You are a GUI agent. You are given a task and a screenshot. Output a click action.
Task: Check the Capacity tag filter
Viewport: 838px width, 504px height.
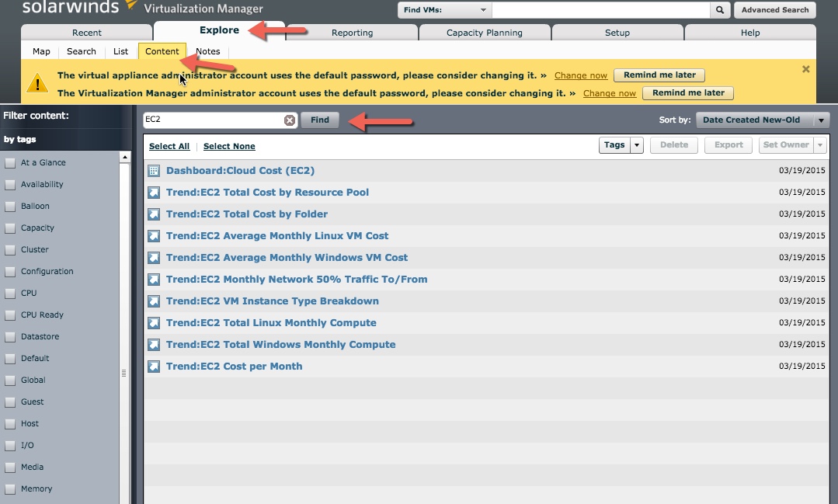pyautogui.click(x=10, y=228)
